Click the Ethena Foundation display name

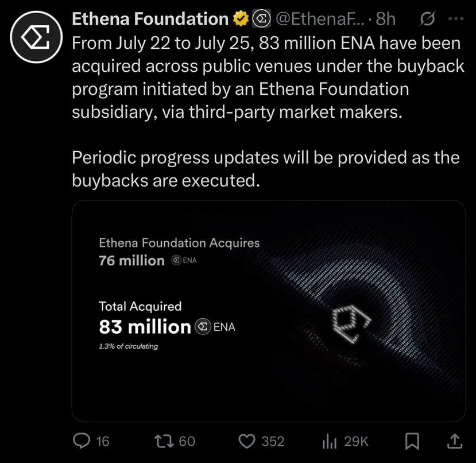[150, 19]
